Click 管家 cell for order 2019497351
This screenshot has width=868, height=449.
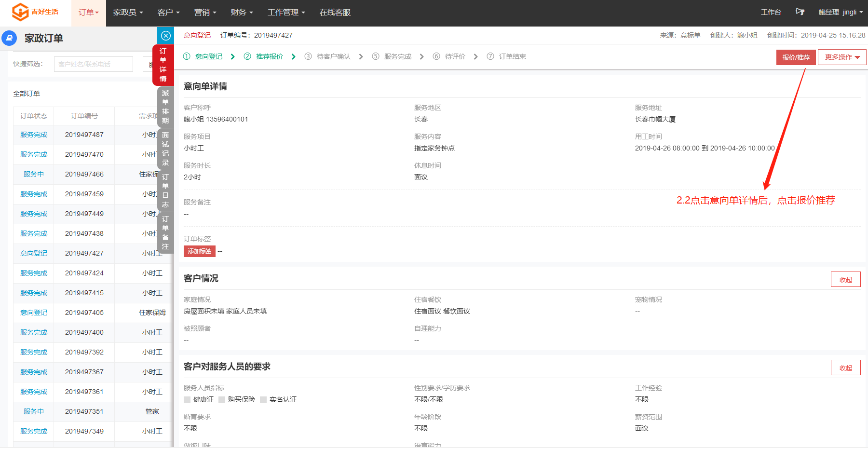pos(152,412)
